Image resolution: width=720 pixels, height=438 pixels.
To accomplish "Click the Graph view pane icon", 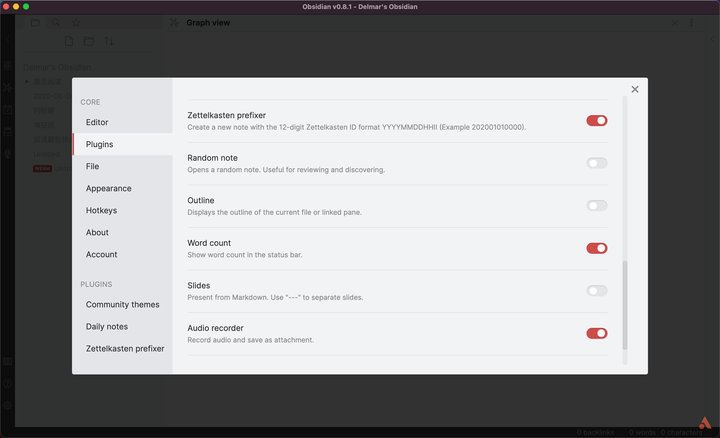I will coord(174,22).
